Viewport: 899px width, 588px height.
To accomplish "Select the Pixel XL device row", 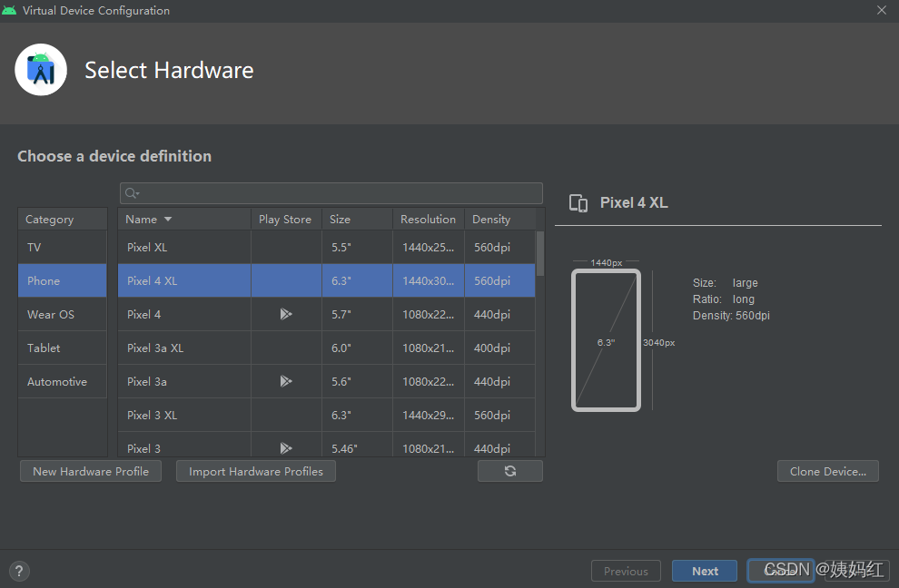I will [x=326, y=247].
